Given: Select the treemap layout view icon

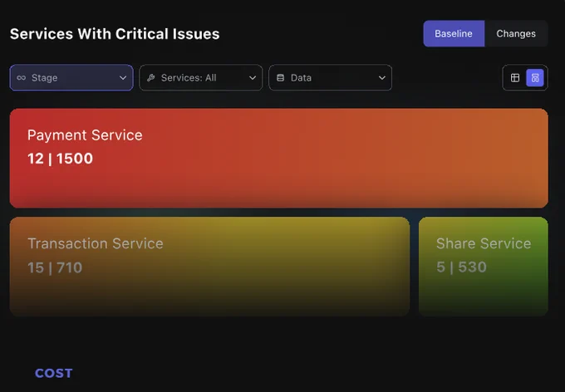Looking at the screenshot, I should click(x=535, y=78).
